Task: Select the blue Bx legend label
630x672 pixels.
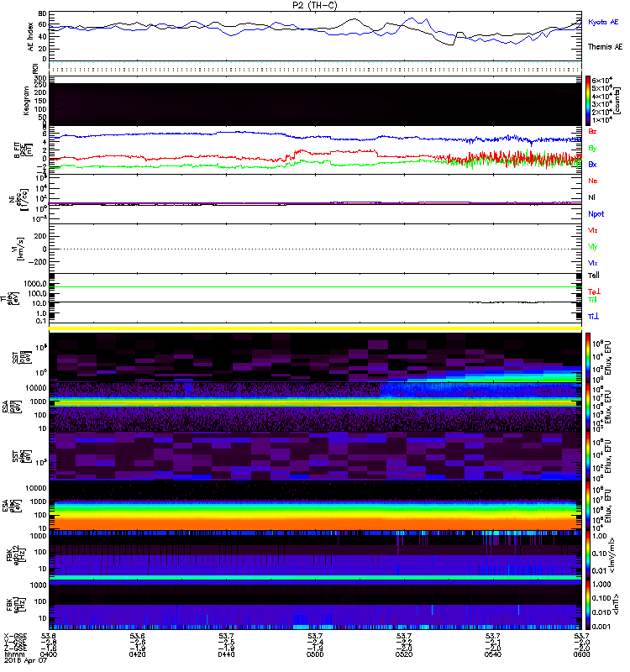Action: (591, 165)
